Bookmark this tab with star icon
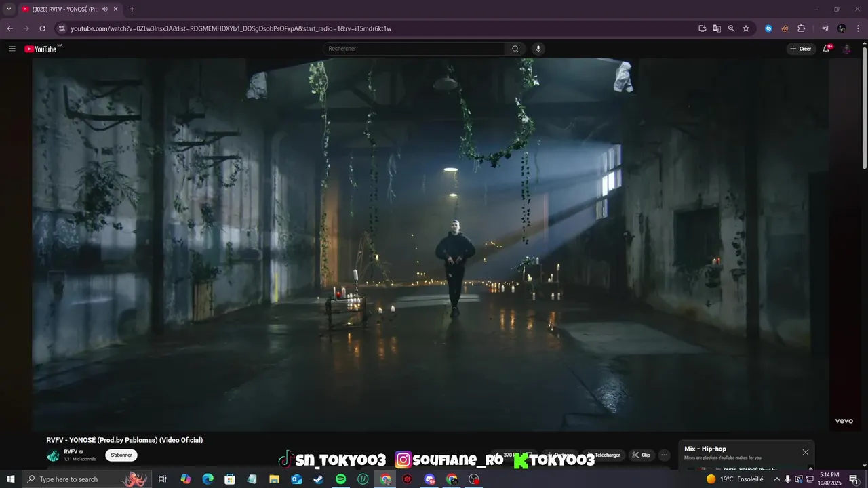 pyautogui.click(x=746, y=28)
